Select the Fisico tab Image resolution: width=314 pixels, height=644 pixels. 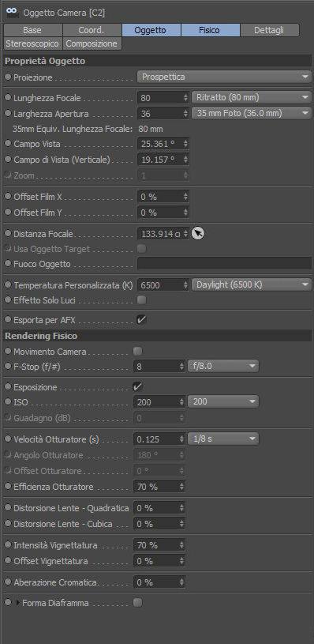[210, 30]
